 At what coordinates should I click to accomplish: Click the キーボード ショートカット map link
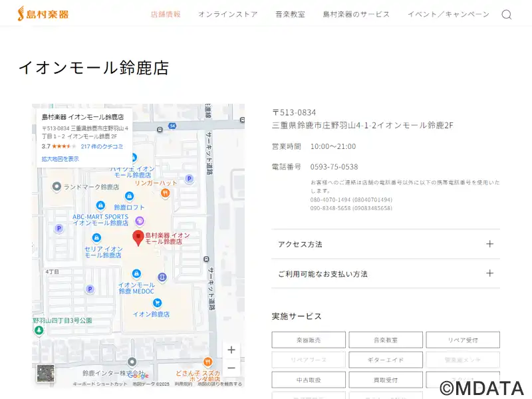(x=100, y=384)
